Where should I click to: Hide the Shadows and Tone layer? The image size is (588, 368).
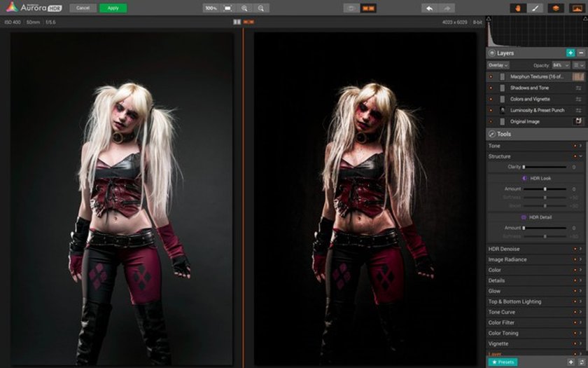491,88
